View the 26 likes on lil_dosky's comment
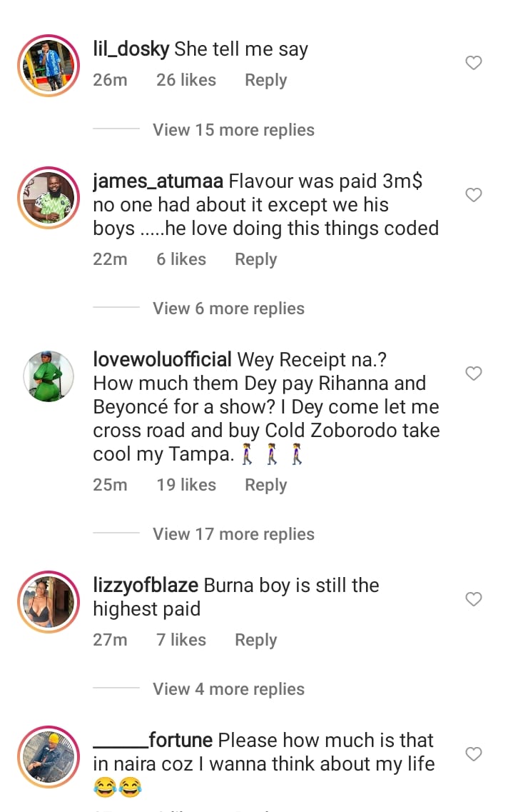This screenshot has width=513, height=812. click(x=186, y=80)
